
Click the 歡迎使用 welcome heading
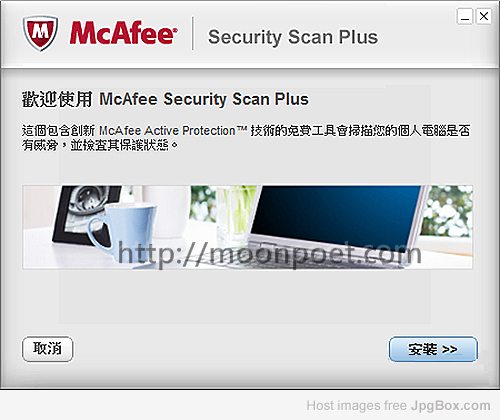pyautogui.click(x=57, y=99)
